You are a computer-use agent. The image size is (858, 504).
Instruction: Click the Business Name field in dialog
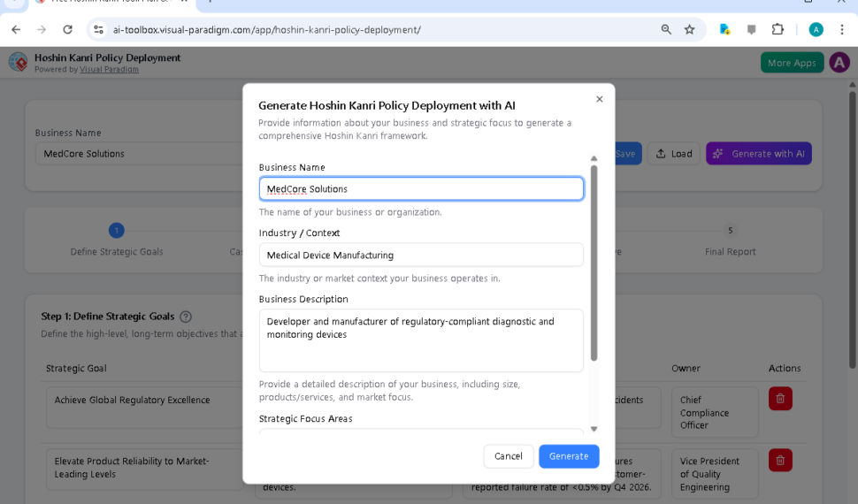click(421, 189)
